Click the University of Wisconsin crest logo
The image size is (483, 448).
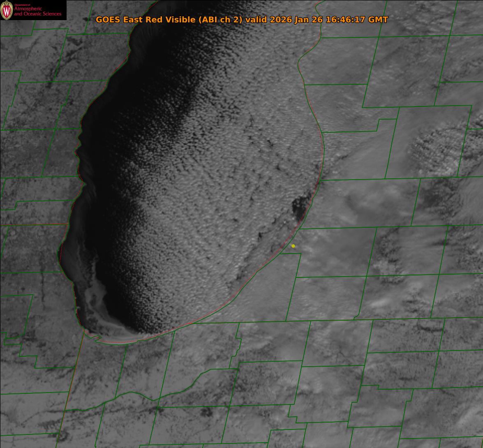[7, 11]
